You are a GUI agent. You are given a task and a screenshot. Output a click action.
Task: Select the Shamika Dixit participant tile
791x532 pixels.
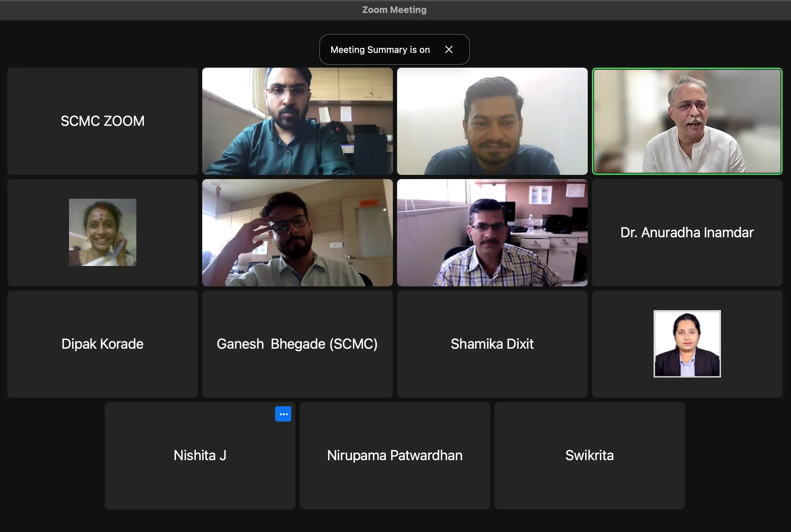(492, 344)
